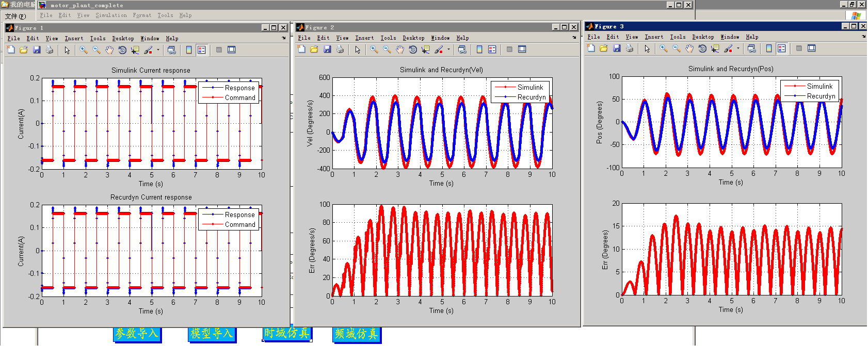Click dock arrow at Figure 3 menu bar right
Screen dimensions: 868x346
click(x=864, y=37)
